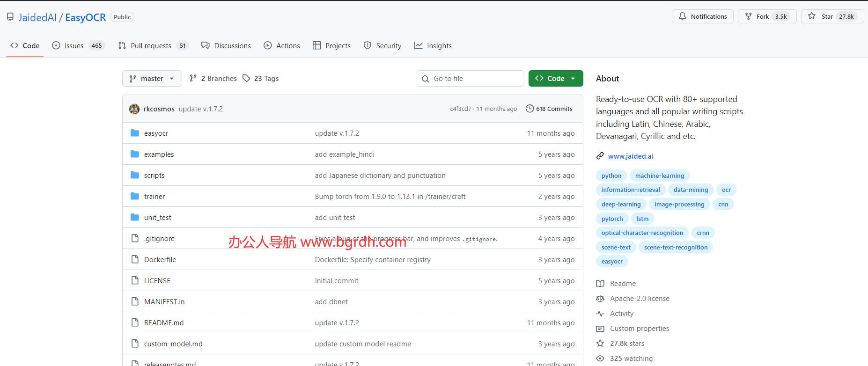Expand the green Code dropdown button
This screenshot has width=868, height=366.
pos(555,79)
